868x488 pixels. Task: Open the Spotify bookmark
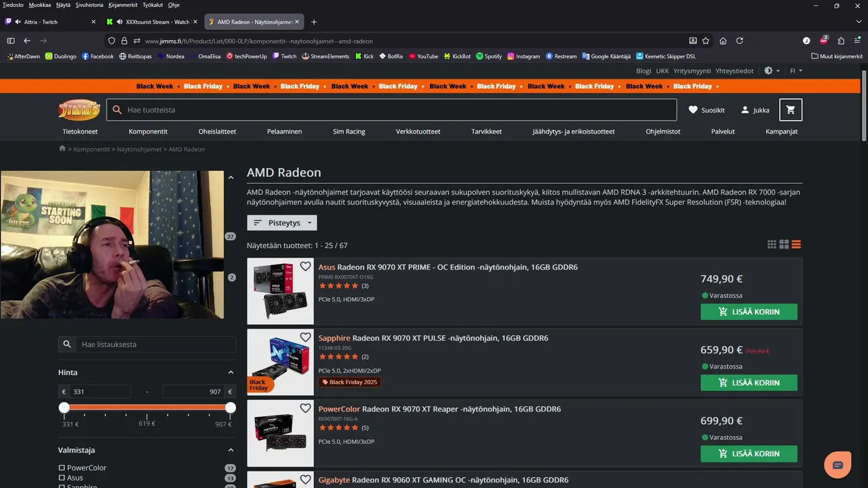489,56
